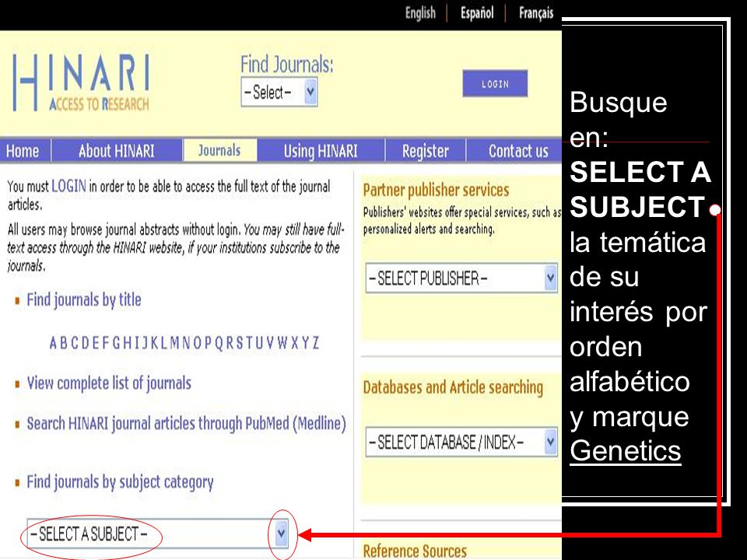Switch language to English
Viewport: 747px width, 560px height.
420,13
